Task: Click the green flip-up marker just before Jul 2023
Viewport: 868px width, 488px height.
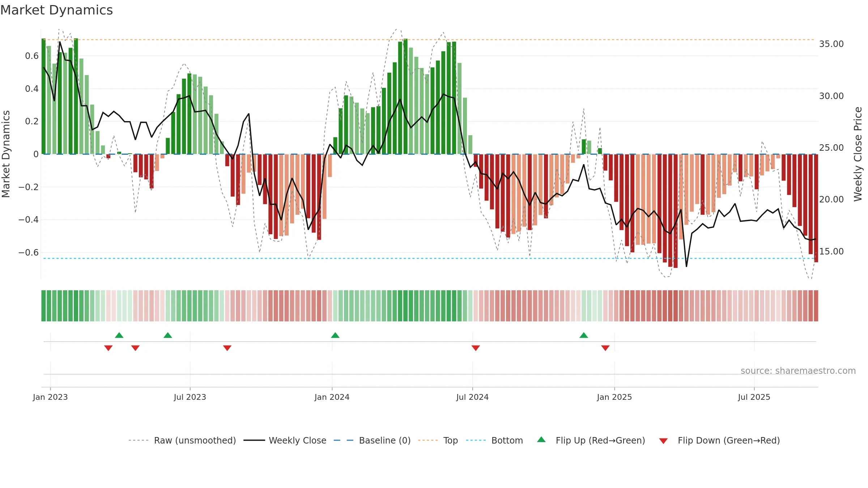Action: click(x=168, y=335)
